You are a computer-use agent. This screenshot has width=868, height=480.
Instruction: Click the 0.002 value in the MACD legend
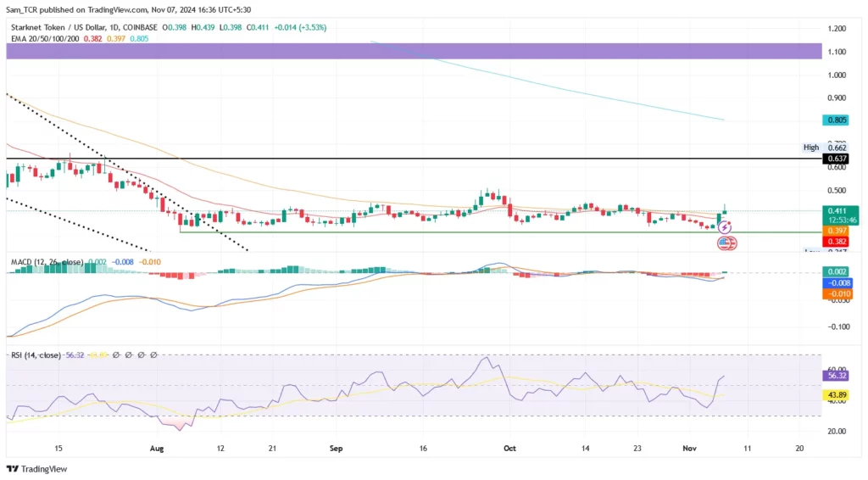[x=97, y=262]
